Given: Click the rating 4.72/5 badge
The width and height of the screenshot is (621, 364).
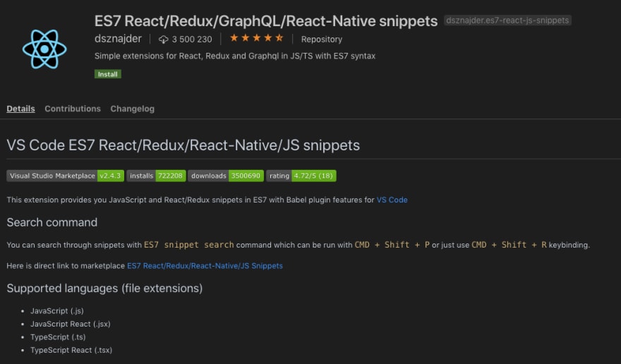Looking at the screenshot, I should click(301, 176).
